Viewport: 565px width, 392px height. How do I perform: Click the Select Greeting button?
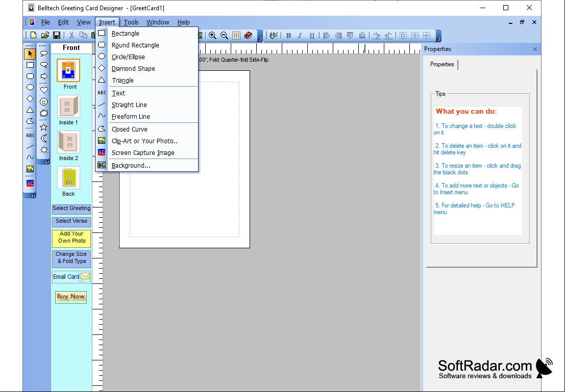pyautogui.click(x=71, y=209)
